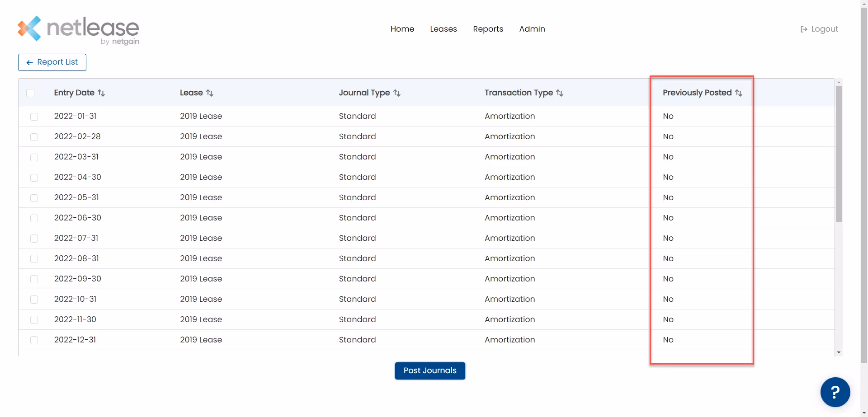868x417 pixels.
Task: Click No in the 2022-10-31 row
Action: tap(668, 299)
